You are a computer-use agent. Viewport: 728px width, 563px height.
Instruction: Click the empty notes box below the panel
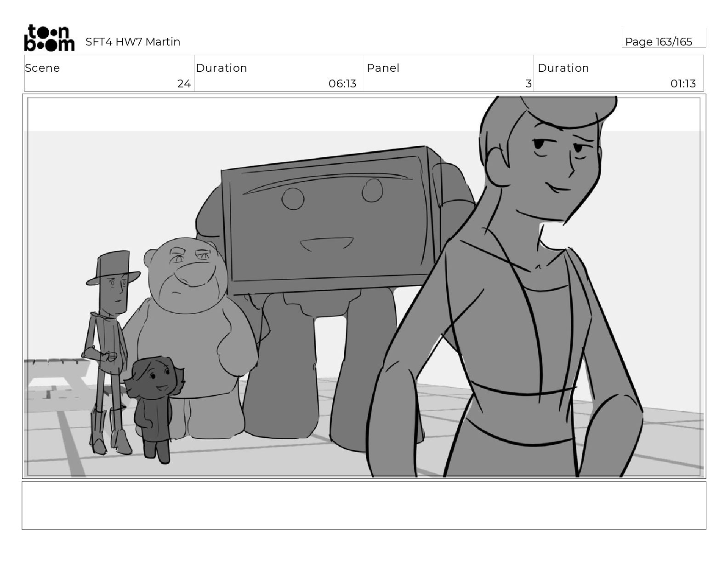point(364,506)
